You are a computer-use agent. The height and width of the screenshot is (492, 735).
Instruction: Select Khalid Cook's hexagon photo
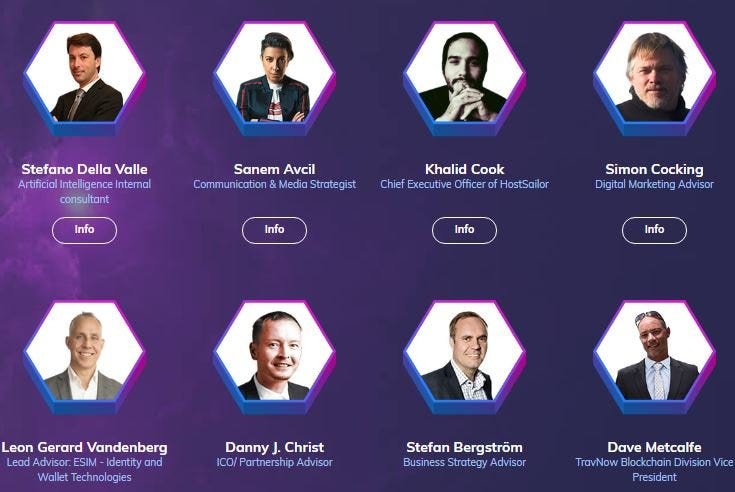coord(464,78)
